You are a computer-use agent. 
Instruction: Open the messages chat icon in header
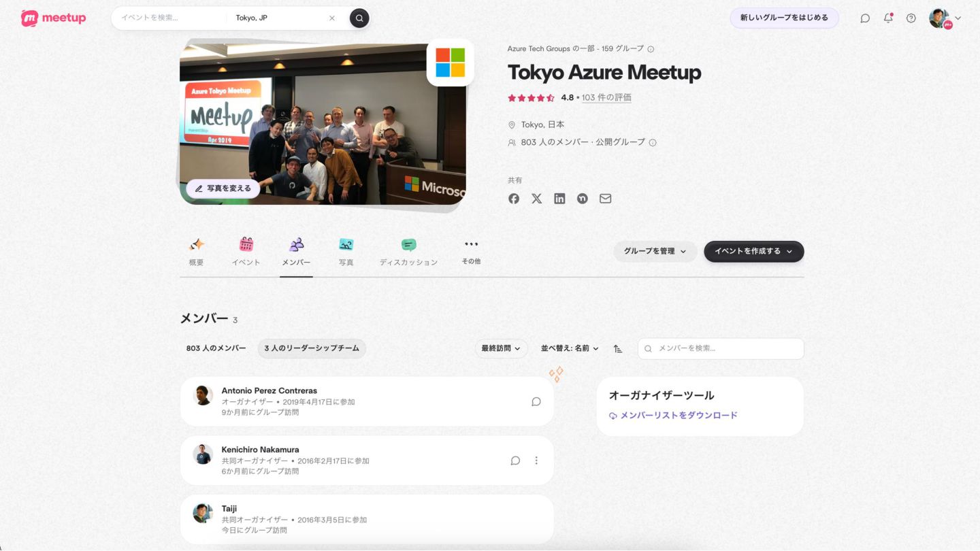click(x=865, y=18)
